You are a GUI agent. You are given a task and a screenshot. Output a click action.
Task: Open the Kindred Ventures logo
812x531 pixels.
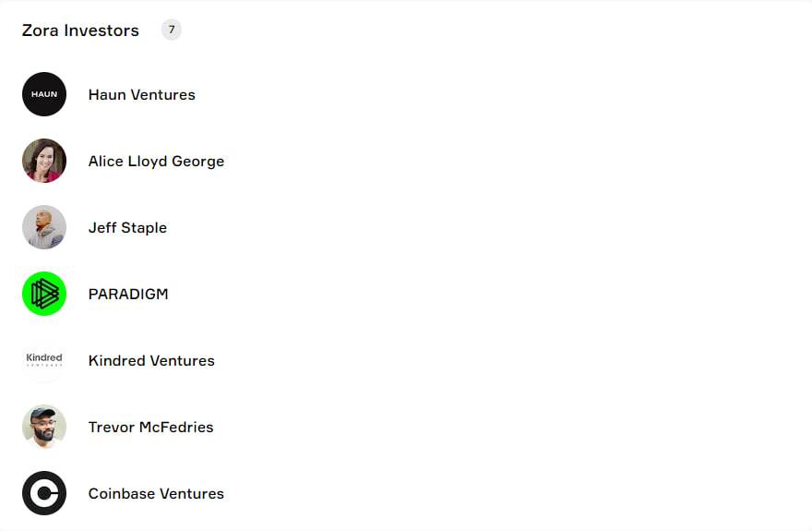click(44, 360)
